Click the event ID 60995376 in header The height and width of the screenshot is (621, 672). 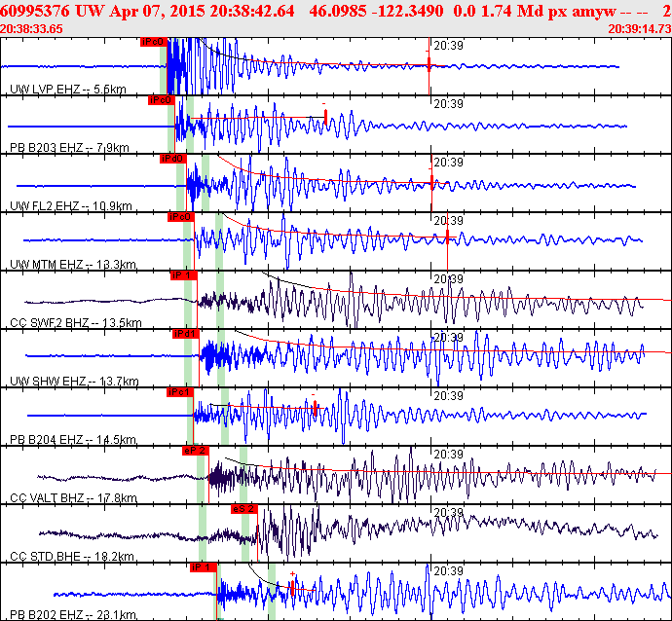coord(35,11)
